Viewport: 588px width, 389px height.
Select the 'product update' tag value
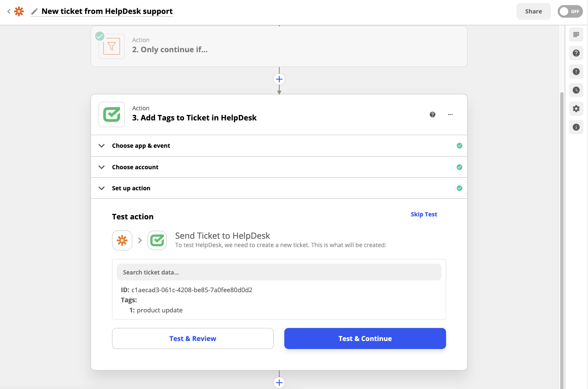click(160, 310)
